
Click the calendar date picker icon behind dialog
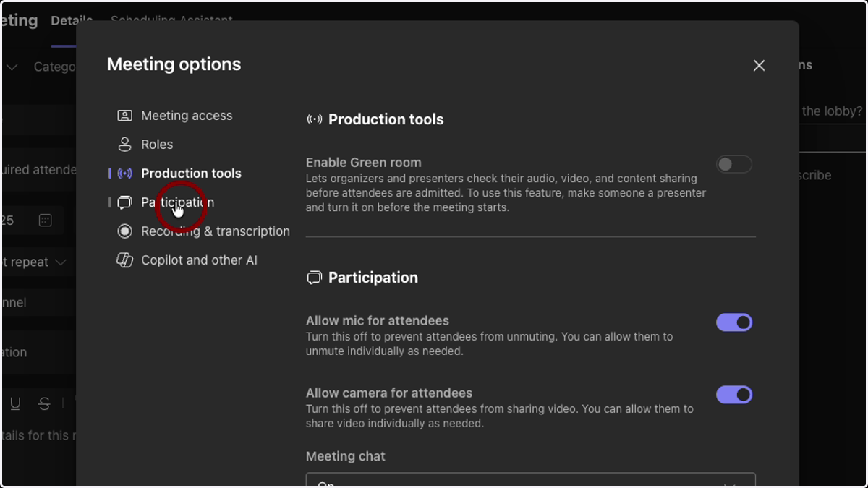[45, 221]
